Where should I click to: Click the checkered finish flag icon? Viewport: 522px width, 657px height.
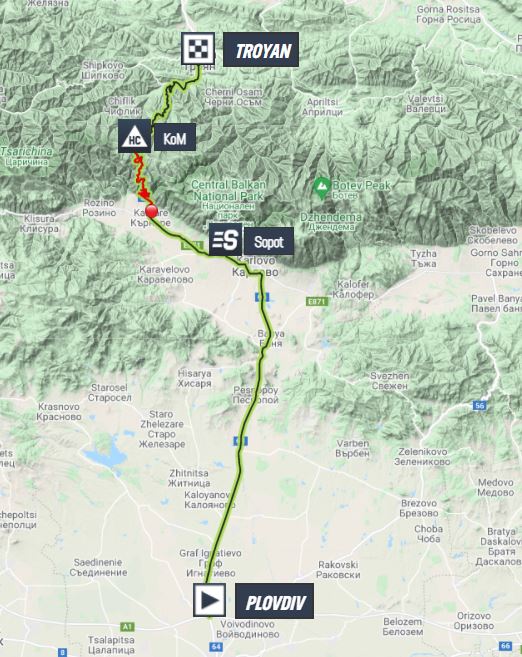click(198, 49)
